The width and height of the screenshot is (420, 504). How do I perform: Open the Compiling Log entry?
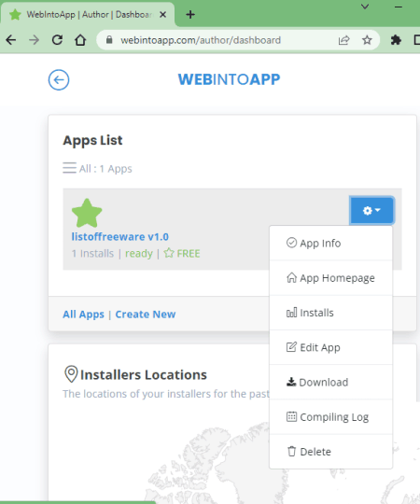point(330,416)
